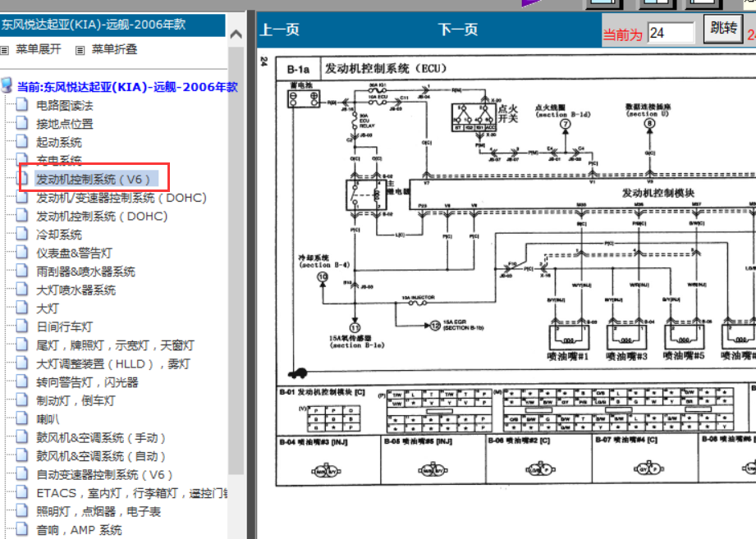756x539 pixels.
Task: Click the page icon beside 大灯
Action: pyautogui.click(x=21, y=307)
